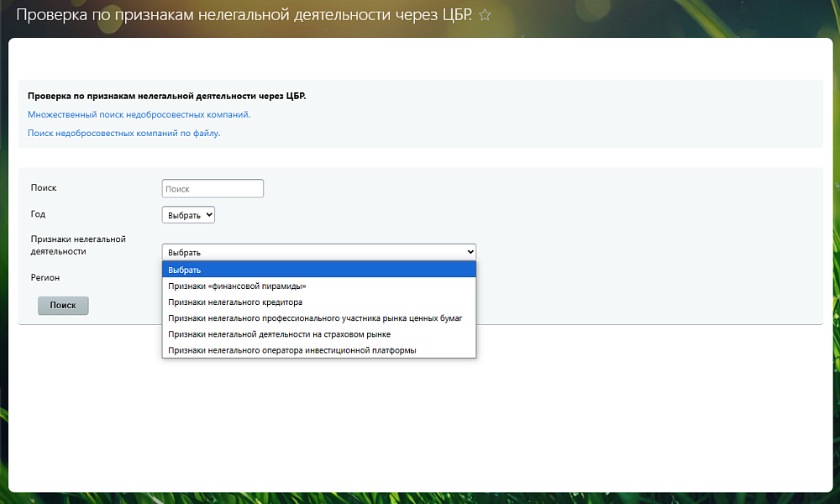Screen dimensions: 840x504
Task: Expand the Год dropdown
Action: click(188, 215)
